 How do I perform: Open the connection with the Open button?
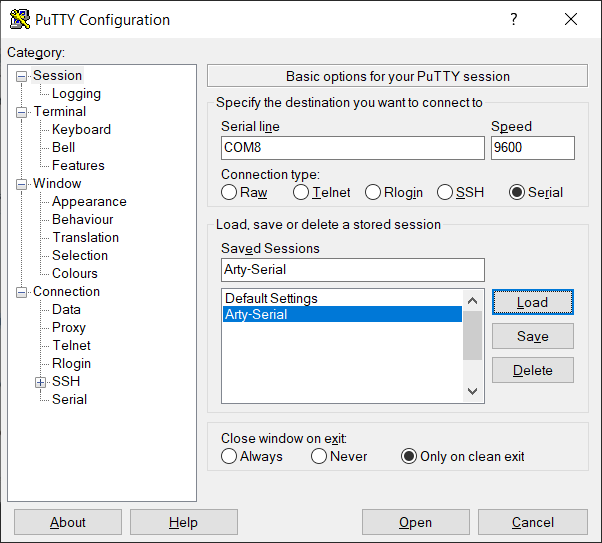point(415,522)
